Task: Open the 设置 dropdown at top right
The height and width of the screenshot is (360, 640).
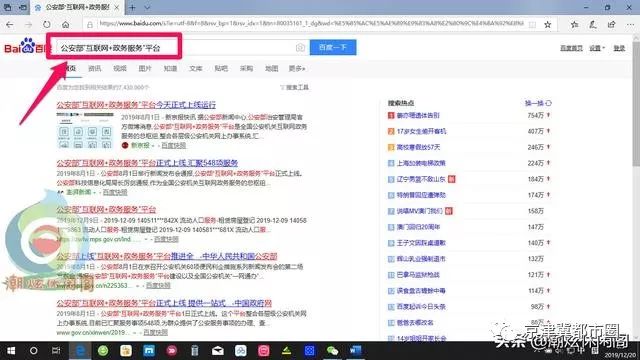Action: [597, 48]
